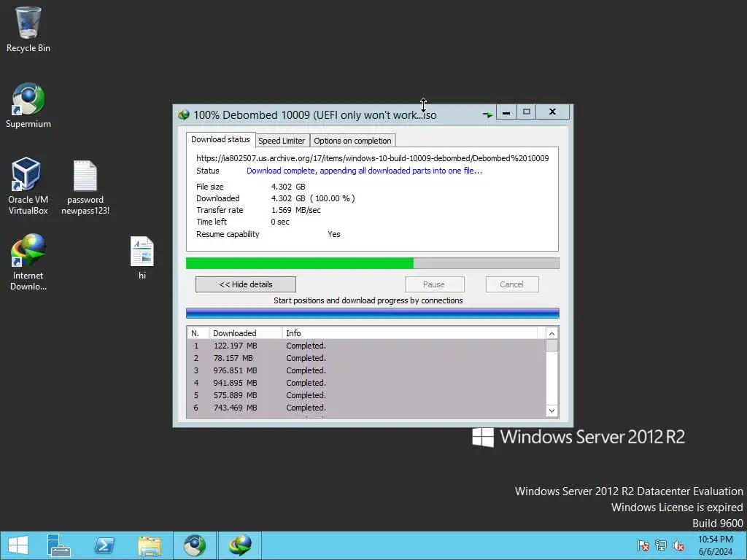Select the 'hi' document on desktop
747x560 pixels.
pos(142,257)
